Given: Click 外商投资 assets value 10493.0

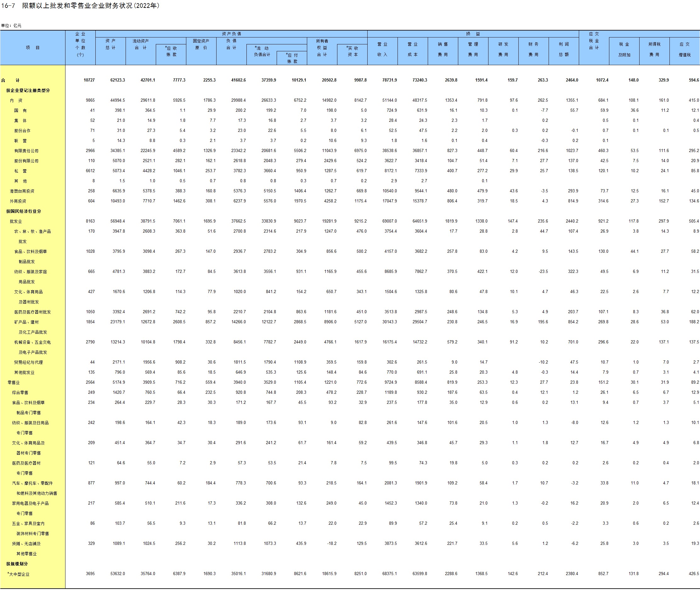Looking at the screenshot, I should coord(118,201).
